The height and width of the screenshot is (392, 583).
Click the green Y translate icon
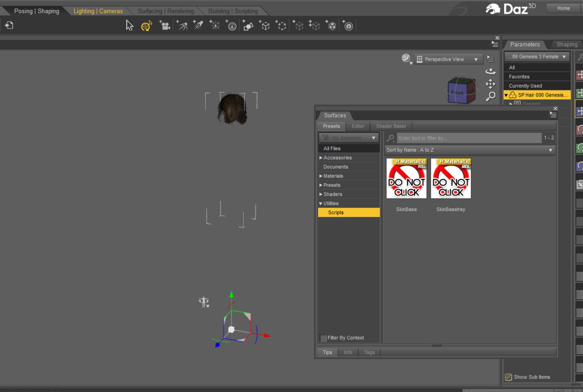579,93
